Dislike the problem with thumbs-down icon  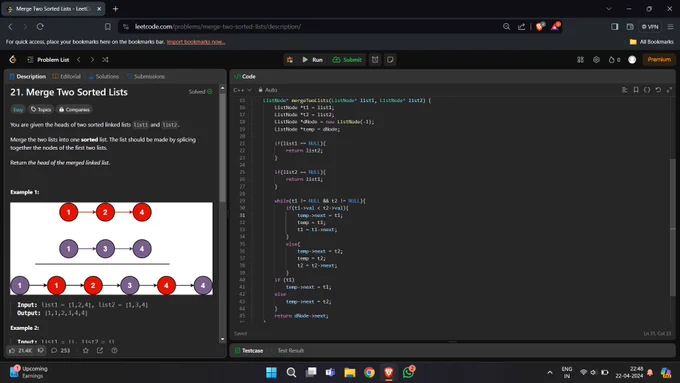pyautogui.click(x=40, y=350)
